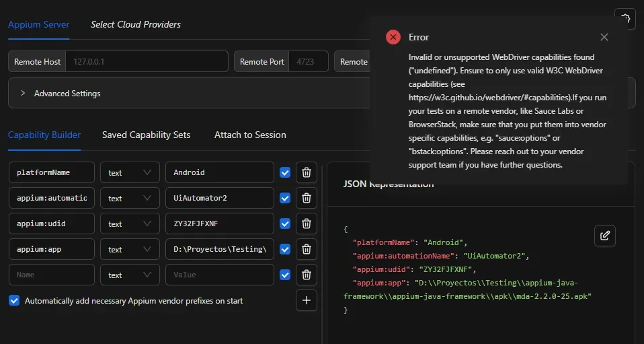Click the "appium:udid" key in JSON
The height and width of the screenshot is (344, 644).
click(382, 269)
